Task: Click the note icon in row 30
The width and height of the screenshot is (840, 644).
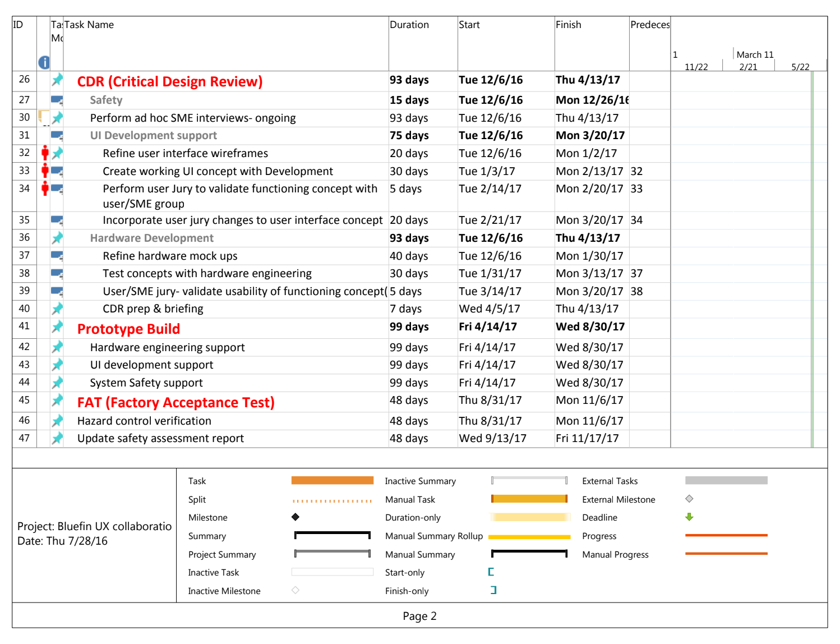Action: pos(43,117)
